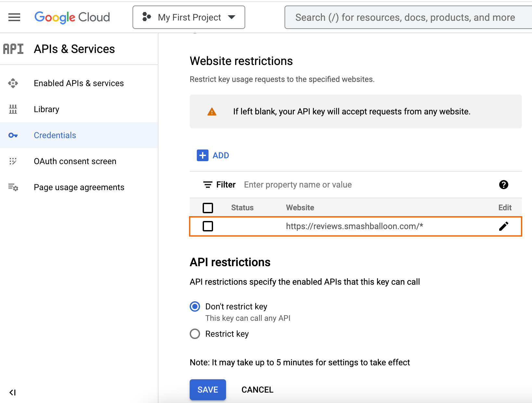Save the API key settings
532x403 pixels.
pos(208,389)
